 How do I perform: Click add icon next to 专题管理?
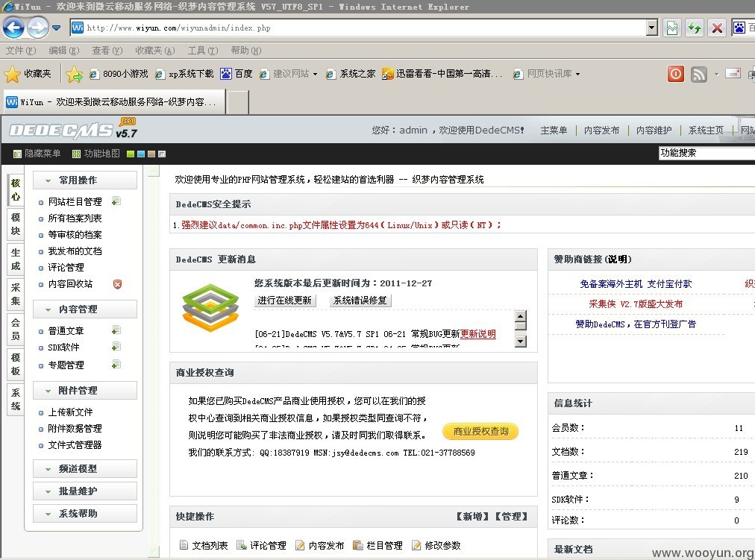[x=116, y=364]
